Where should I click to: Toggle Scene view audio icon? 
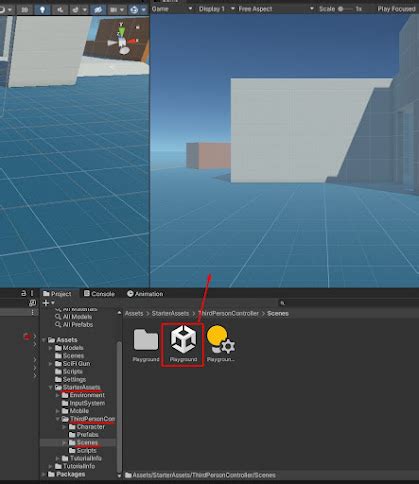click(60, 9)
